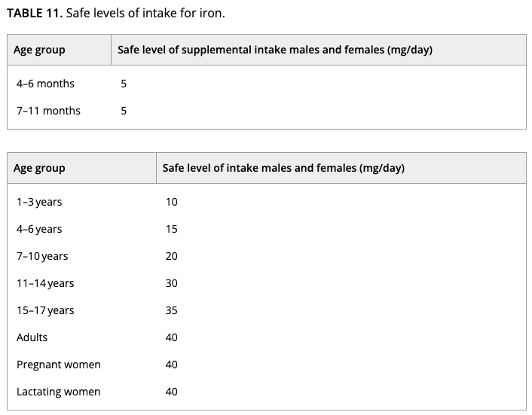
Task: Click the value 5 for 4–6 months
Action: 124,84
